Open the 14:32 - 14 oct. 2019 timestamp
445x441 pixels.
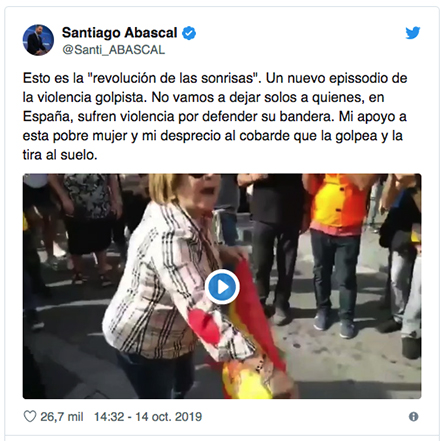coord(148,417)
